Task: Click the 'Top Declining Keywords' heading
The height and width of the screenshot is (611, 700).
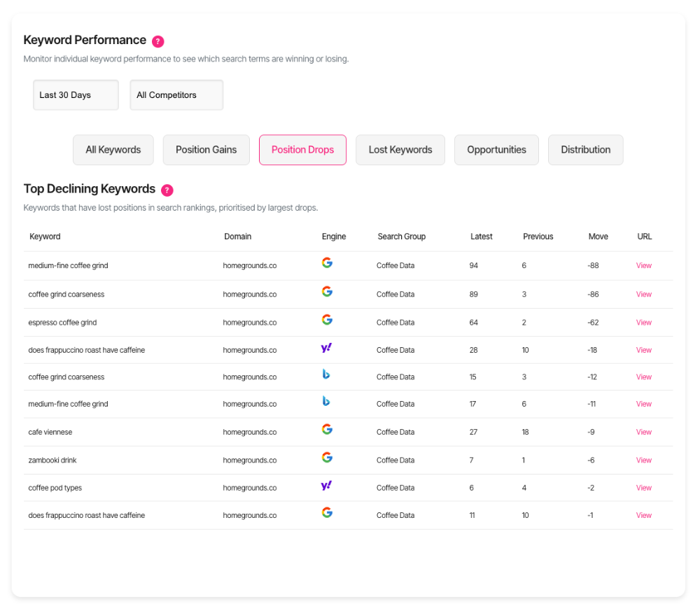Action: pyautogui.click(x=90, y=189)
